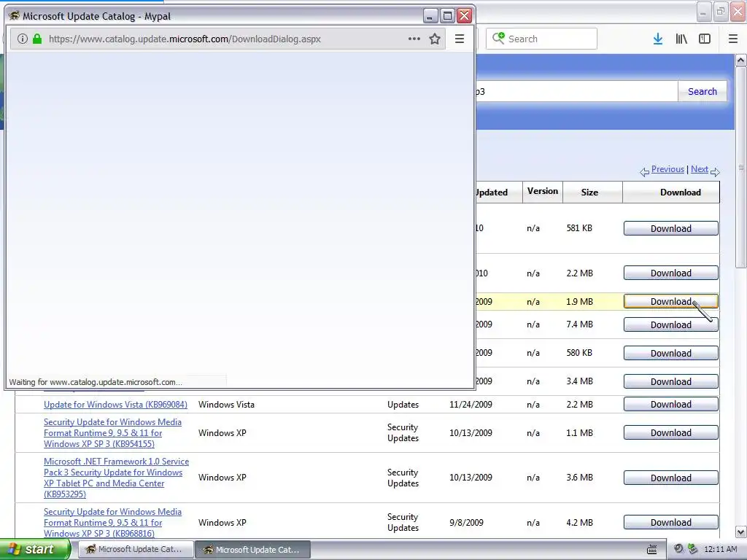The image size is (747, 560).
Task: Download the 581 KB update
Action: (x=671, y=228)
